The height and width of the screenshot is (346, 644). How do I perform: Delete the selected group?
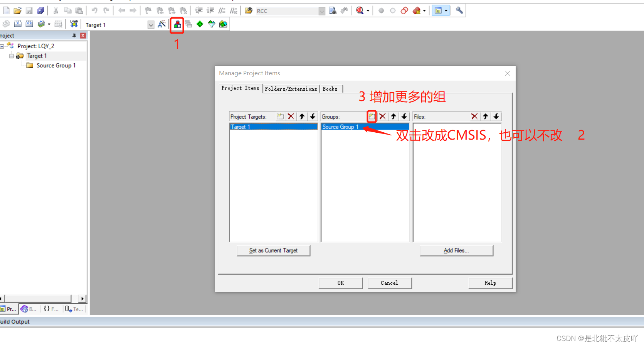(382, 116)
